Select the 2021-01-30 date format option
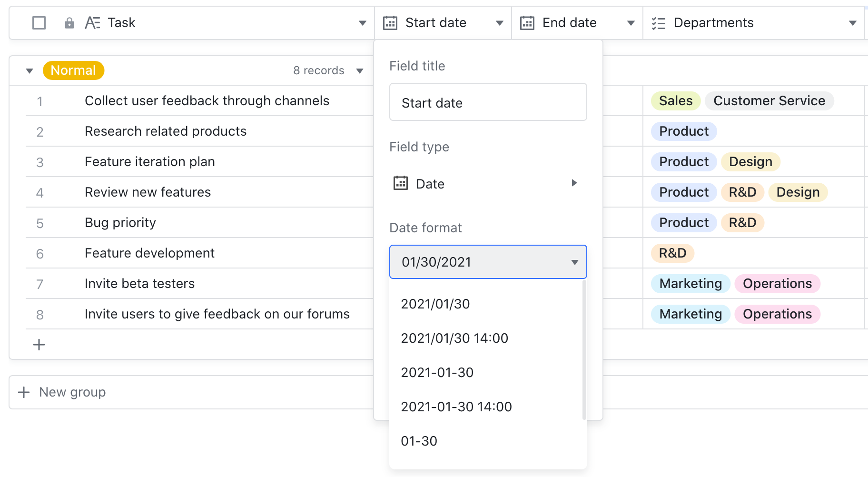This screenshot has height=477, width=868. (437, 372)
